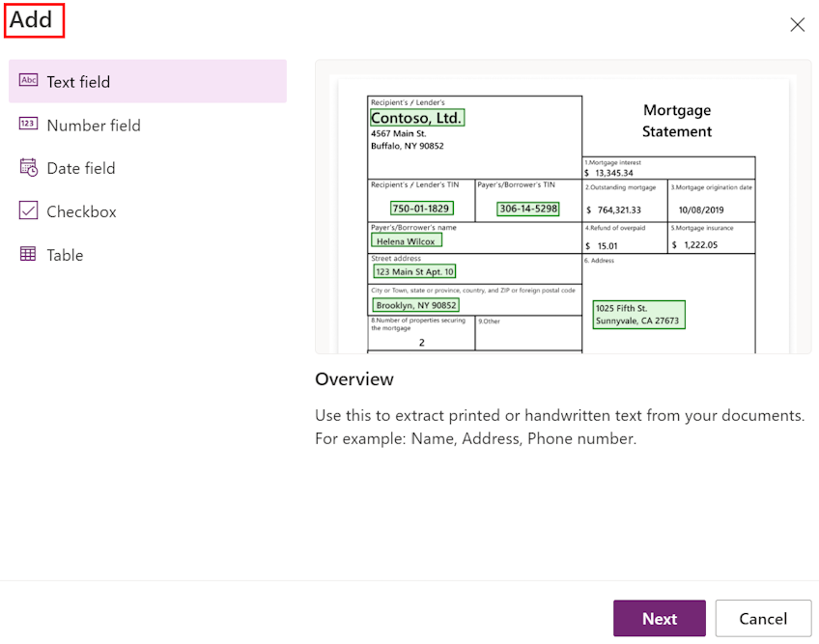Click the Cancel button
The image size is (819, 644).
click(763, 618)
